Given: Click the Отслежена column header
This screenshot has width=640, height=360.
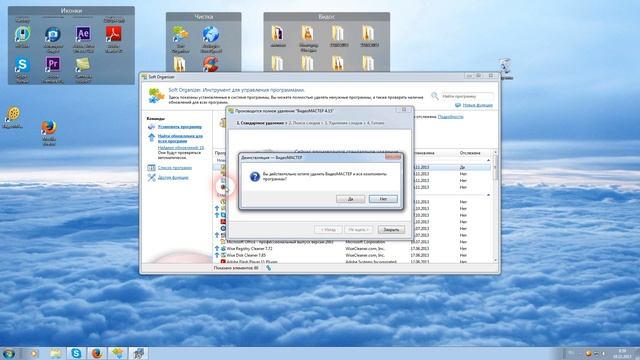Looking at the screenshot, I should 470,153.
